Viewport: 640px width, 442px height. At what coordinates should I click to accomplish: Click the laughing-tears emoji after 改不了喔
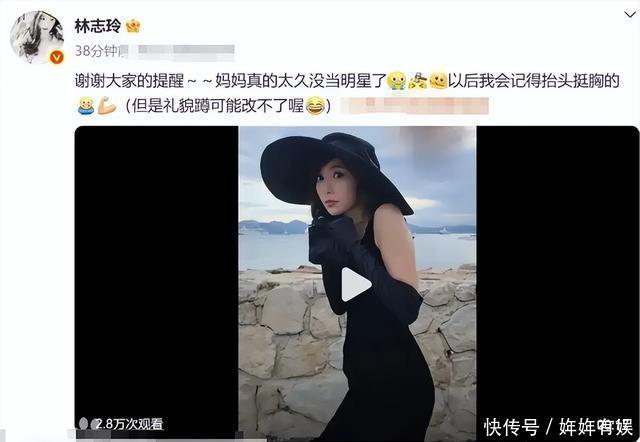[x=316, y=106]
